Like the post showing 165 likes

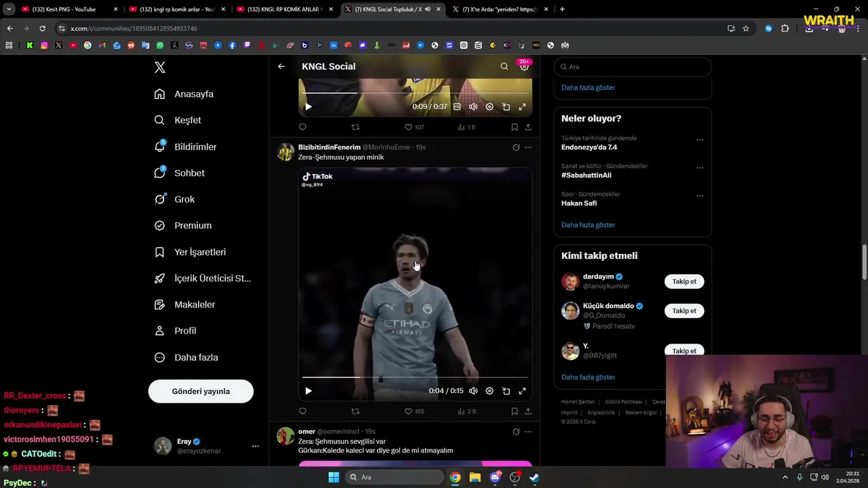414,411
